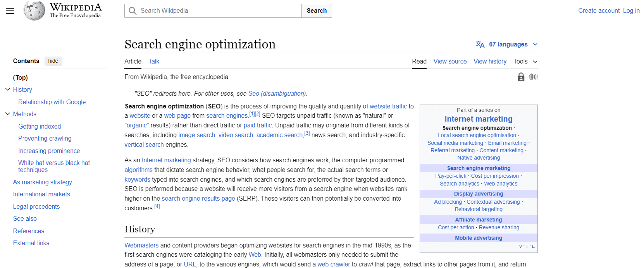Jump to Increasing prominence section
Image resolution: width=644 pixels, height=268 pixels.
click(x=49, y=151)
